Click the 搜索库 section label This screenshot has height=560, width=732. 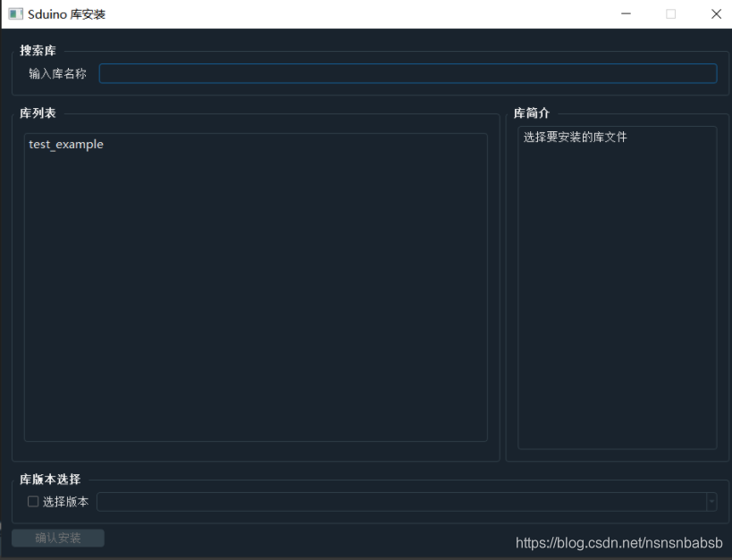click(38, 51)
